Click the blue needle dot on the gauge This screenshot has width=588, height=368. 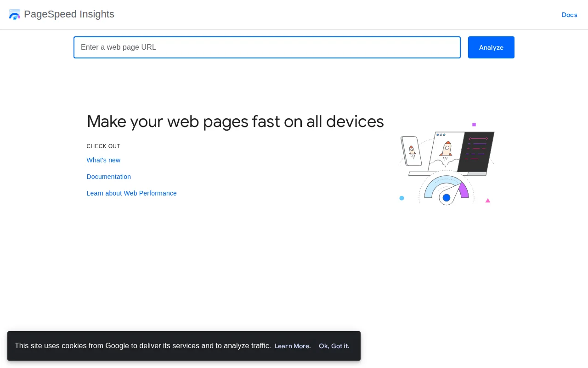446,197
